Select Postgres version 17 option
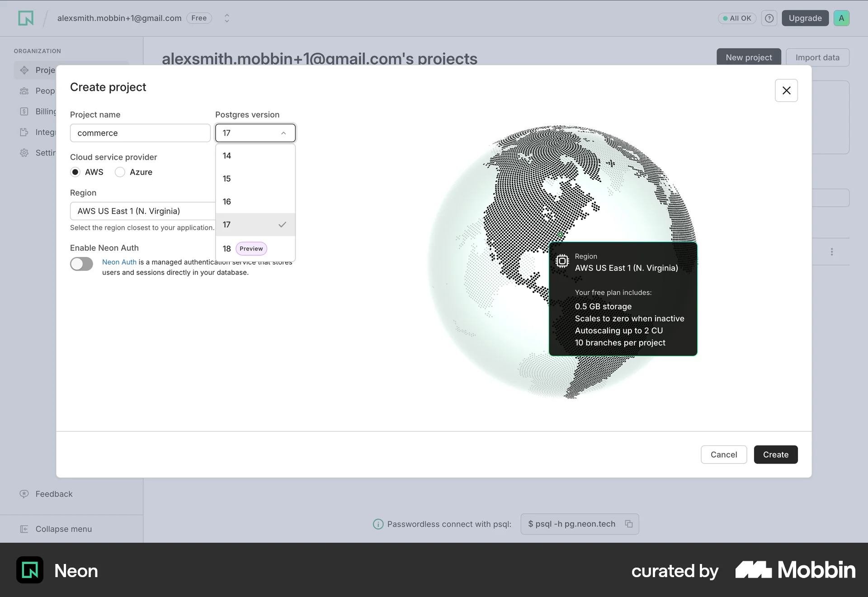Screen dimensions: 868x597 pyautogui.click(x=255, y=225)
